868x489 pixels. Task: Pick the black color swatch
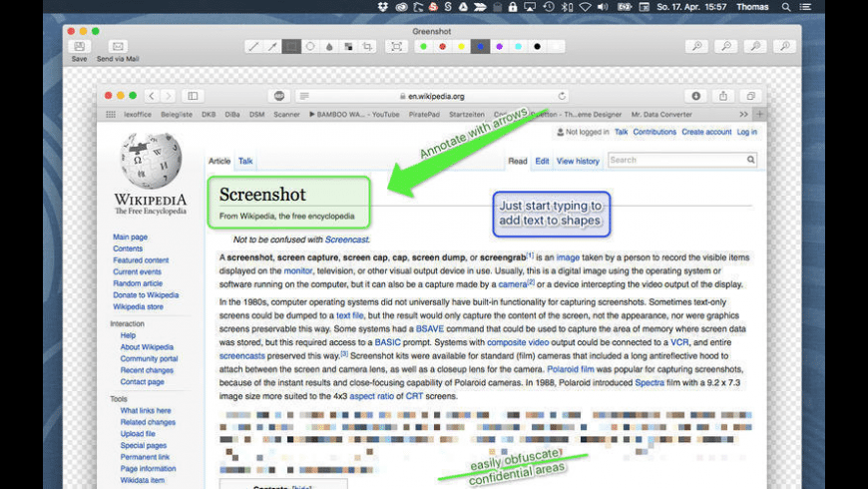pos(537,47)
